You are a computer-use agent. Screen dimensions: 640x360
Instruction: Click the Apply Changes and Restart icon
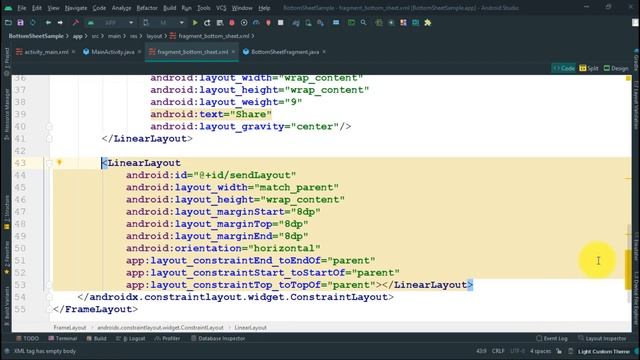(x=207, y=23)
